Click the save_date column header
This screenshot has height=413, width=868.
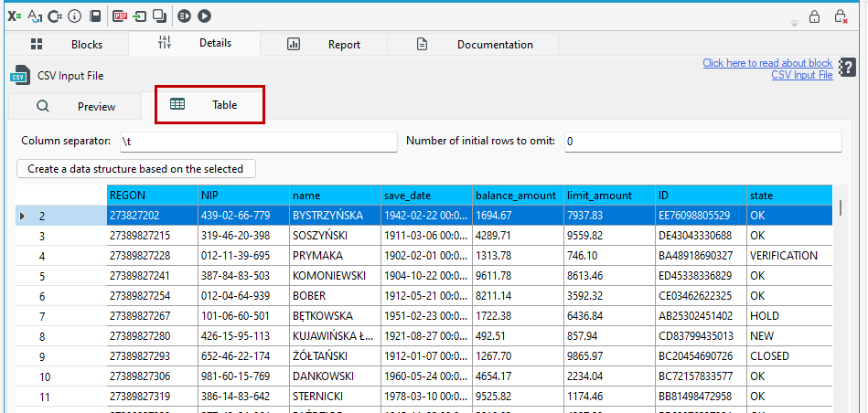coord(427,196)
